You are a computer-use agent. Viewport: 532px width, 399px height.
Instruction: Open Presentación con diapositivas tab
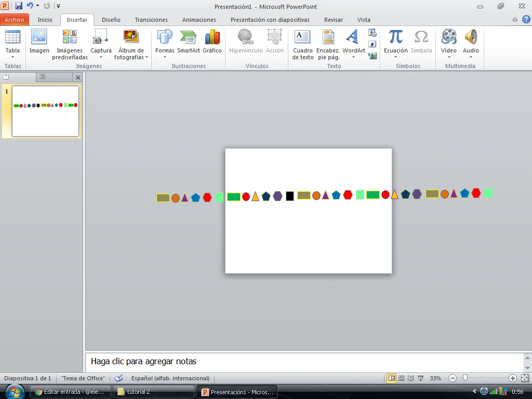coord(270,20)
